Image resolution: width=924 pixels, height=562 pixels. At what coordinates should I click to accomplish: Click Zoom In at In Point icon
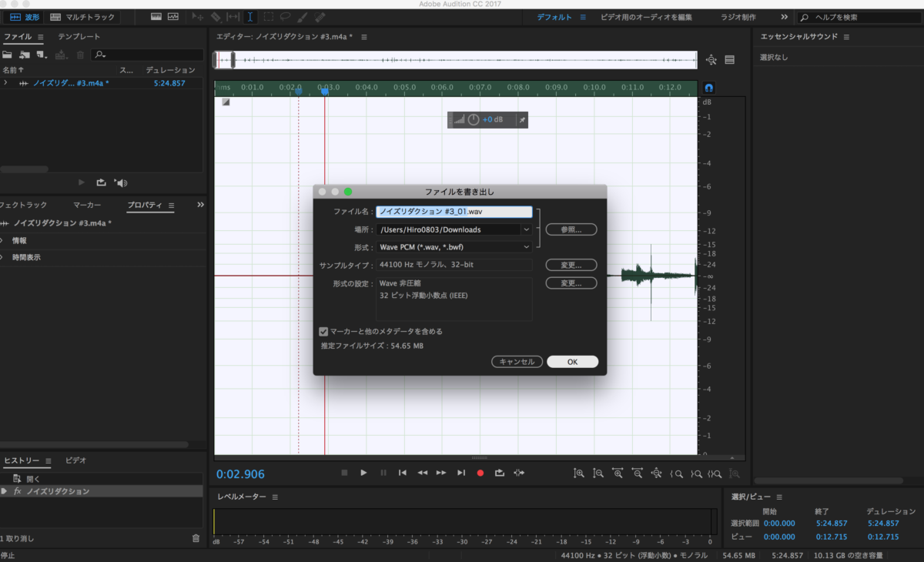(x=677, y=473)
